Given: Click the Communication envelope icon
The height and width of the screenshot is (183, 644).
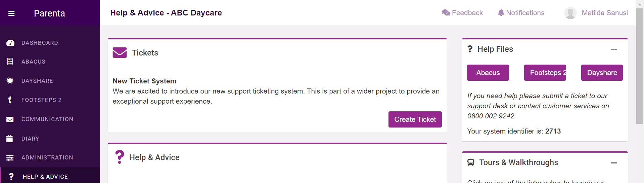Looking at the screenshot, I should coord(10,119).
